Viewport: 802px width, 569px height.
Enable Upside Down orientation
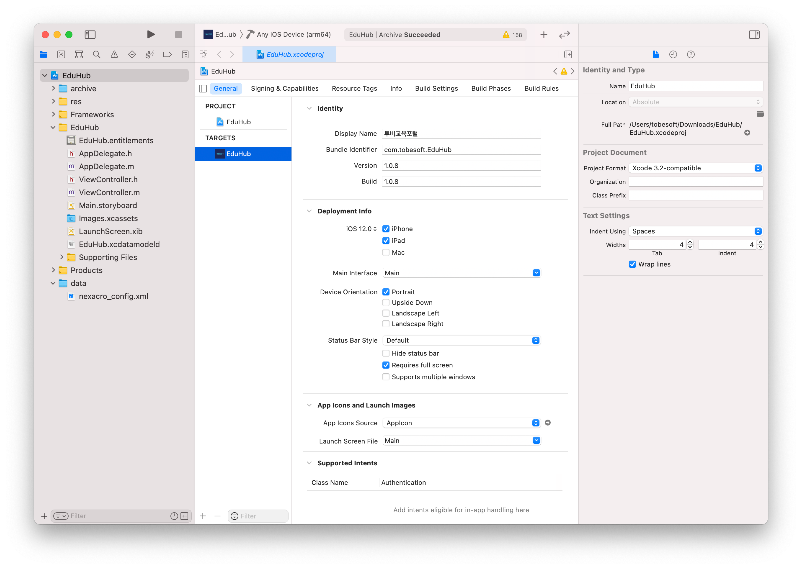[386, 302]
